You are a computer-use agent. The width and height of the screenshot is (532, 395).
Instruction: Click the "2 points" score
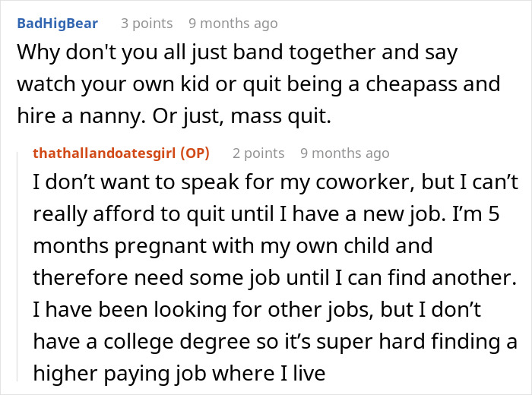click(258, 153)
